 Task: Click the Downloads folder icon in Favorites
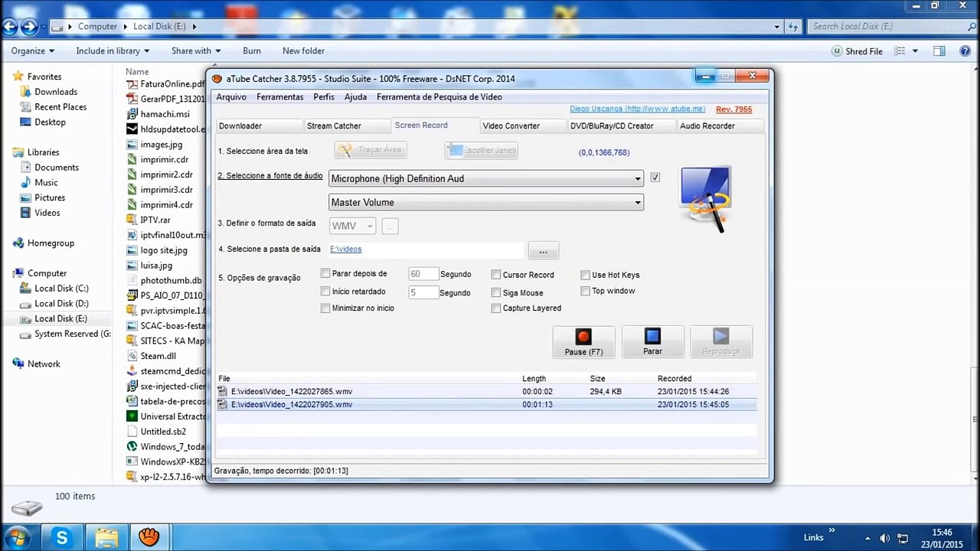[26, 92]
